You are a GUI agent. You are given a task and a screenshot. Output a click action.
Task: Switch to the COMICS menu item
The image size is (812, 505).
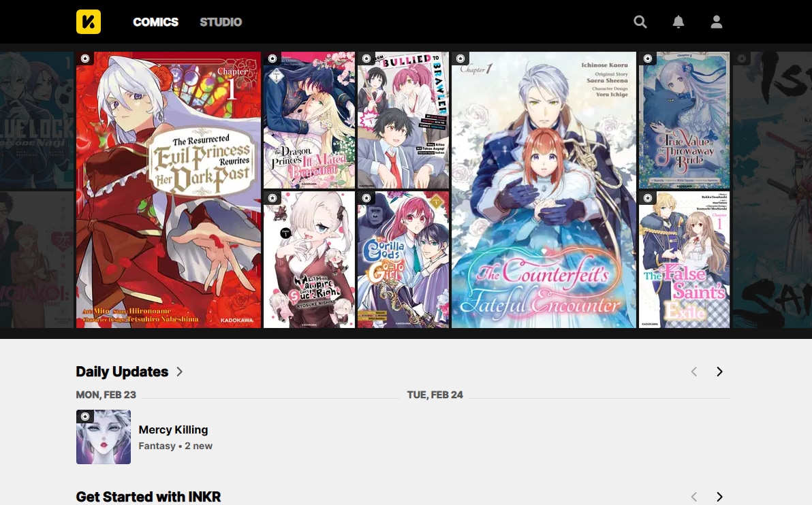[x=155, y=22]
